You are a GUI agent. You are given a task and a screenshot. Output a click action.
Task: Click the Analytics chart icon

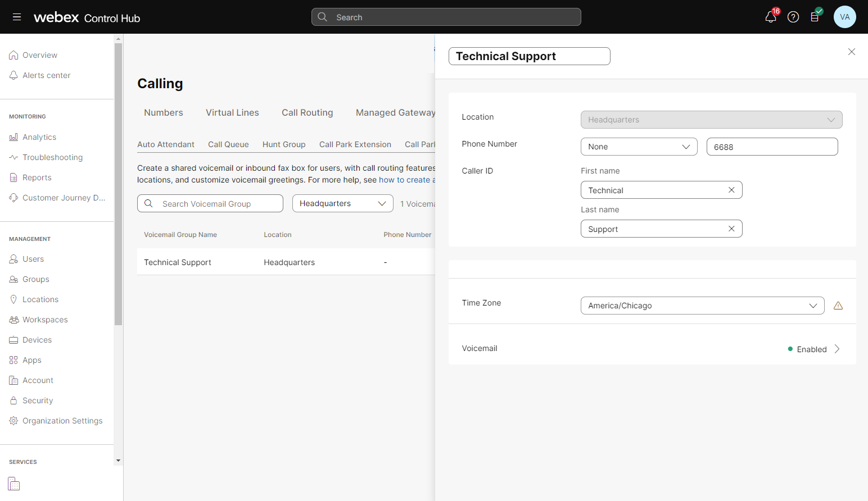13,137
